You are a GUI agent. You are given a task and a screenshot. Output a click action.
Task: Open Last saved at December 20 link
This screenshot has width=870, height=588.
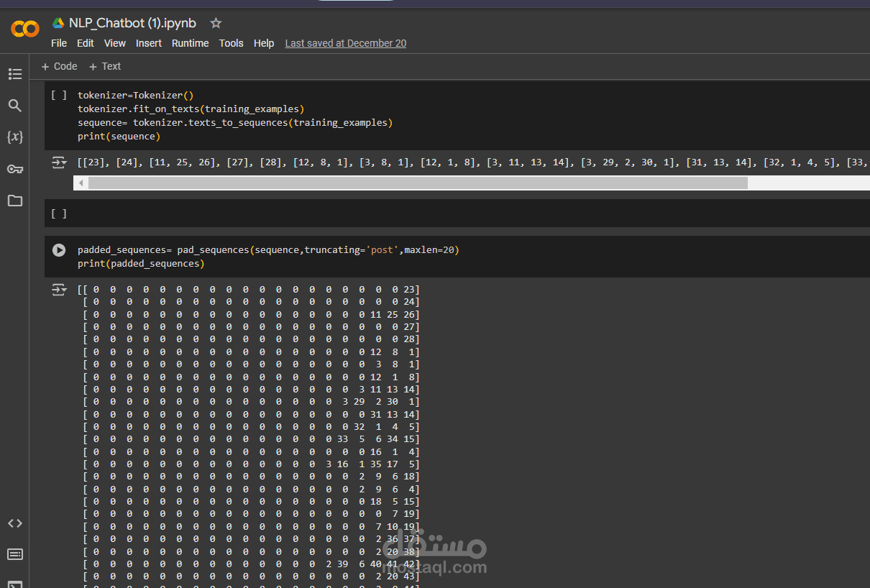[346, 43]
